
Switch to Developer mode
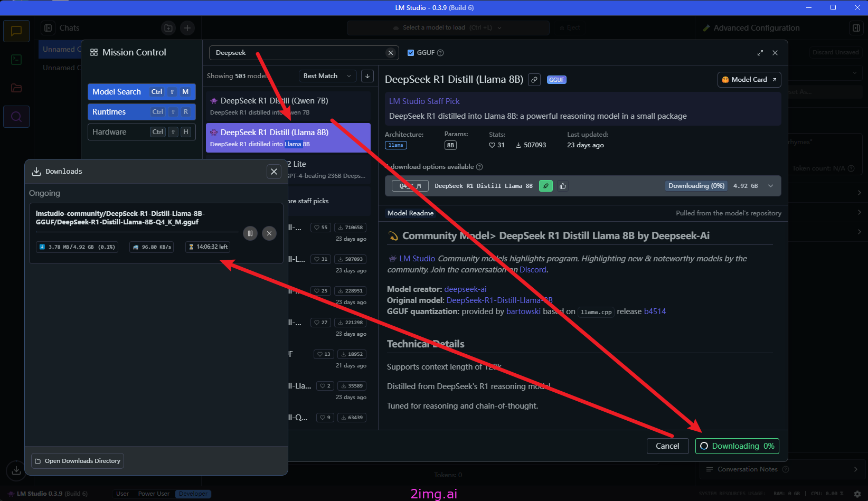coord(193,494)
